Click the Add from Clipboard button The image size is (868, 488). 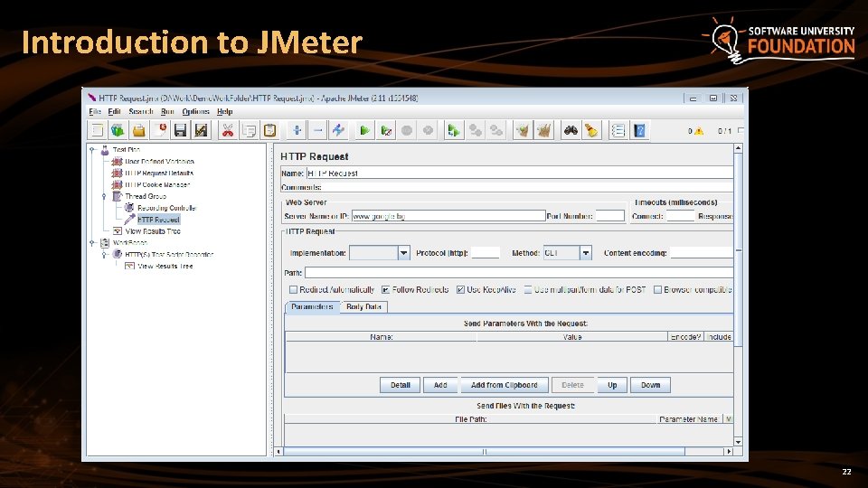click(505, 385)
